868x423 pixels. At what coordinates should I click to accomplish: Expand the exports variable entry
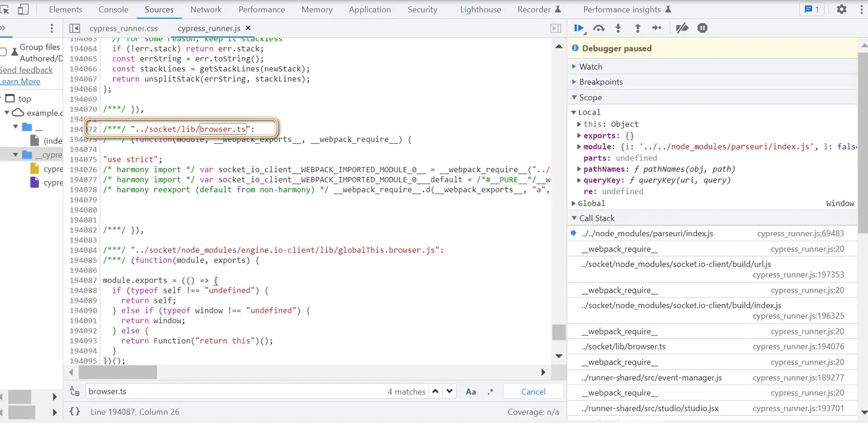580,136
